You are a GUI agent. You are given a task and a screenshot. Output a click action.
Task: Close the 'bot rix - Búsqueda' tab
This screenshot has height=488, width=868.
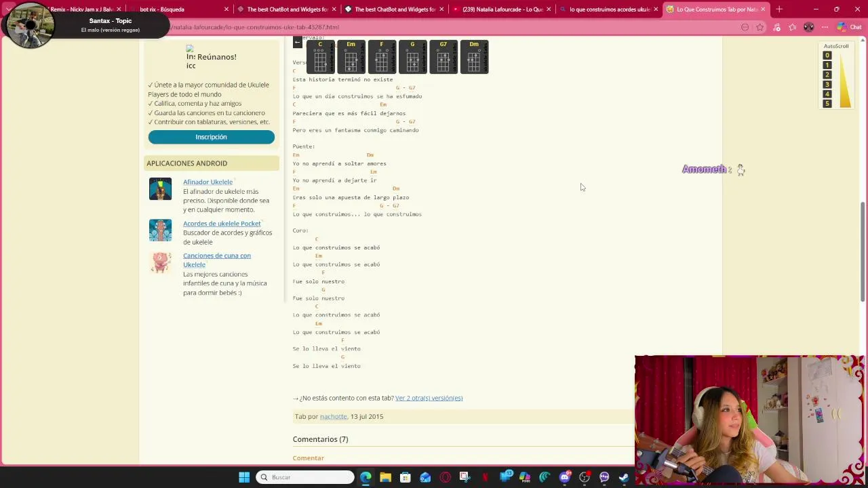coord(226,9)
